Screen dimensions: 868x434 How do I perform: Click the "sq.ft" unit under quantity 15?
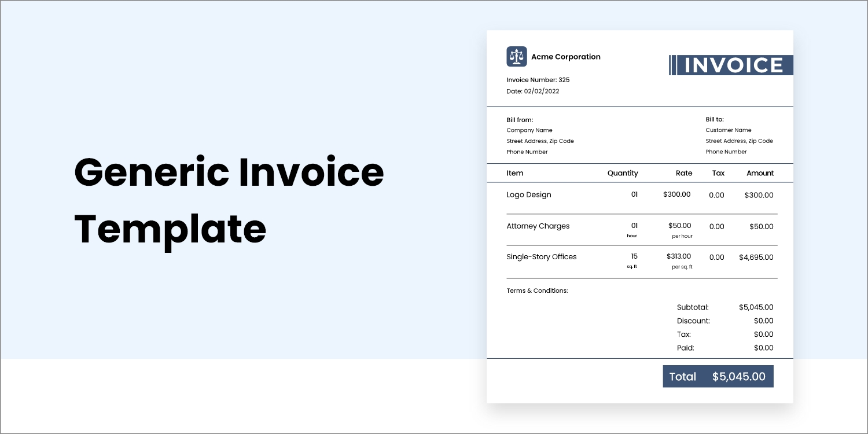pos(632,267)
